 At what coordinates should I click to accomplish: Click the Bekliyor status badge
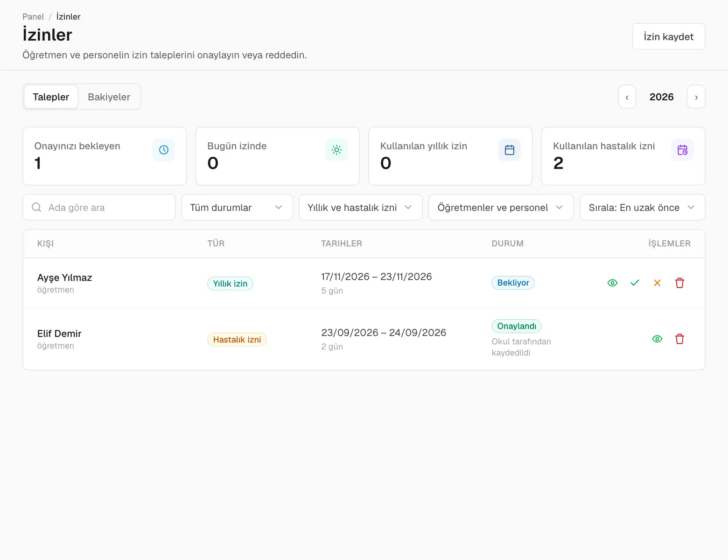click(x=513, y=283)
